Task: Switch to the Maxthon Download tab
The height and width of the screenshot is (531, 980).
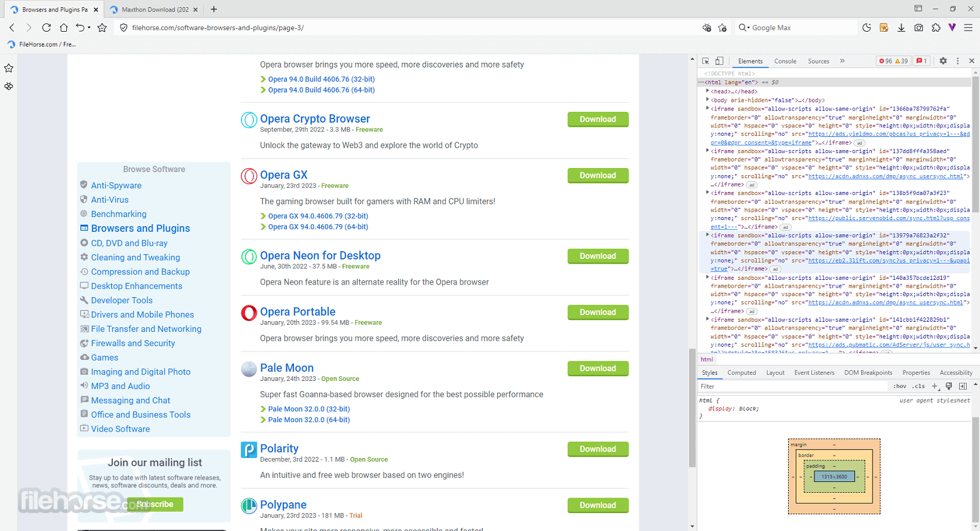Action: coord(154,10)
